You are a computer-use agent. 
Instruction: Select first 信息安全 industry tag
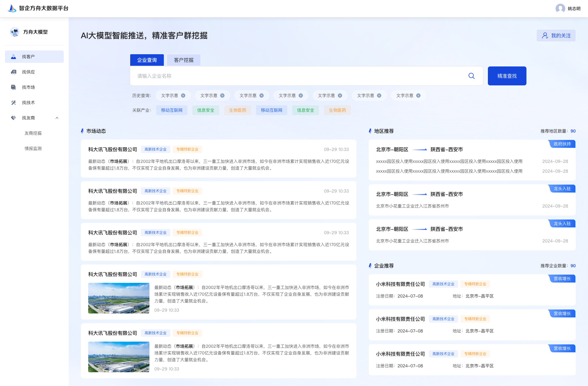coord(206,110)
